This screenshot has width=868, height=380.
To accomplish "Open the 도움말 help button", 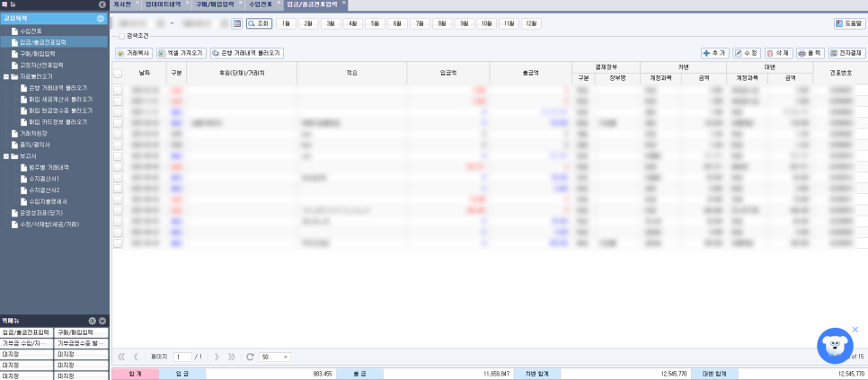I will [850, 23].
